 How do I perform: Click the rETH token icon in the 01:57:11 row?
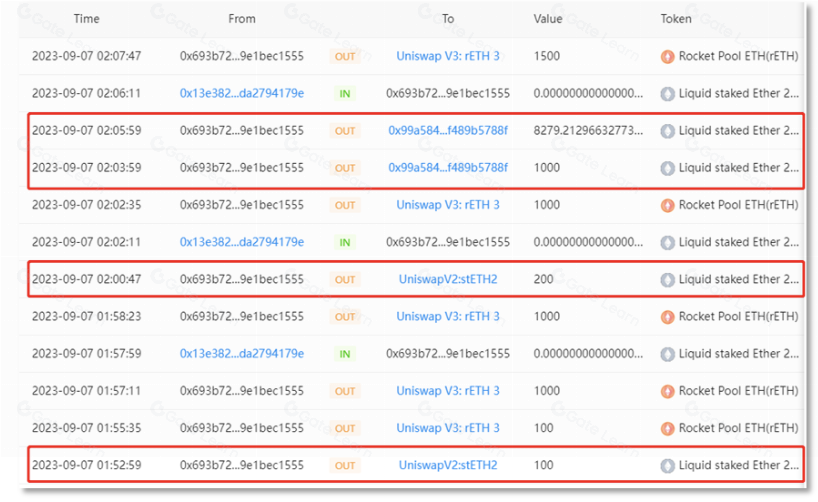coord(667,391)
